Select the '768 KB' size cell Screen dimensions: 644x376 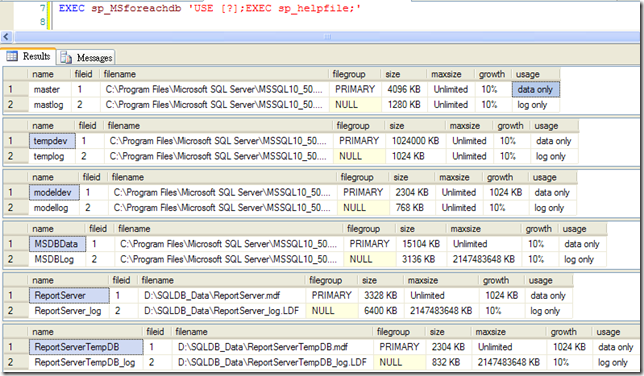click(x=412, y=208)
